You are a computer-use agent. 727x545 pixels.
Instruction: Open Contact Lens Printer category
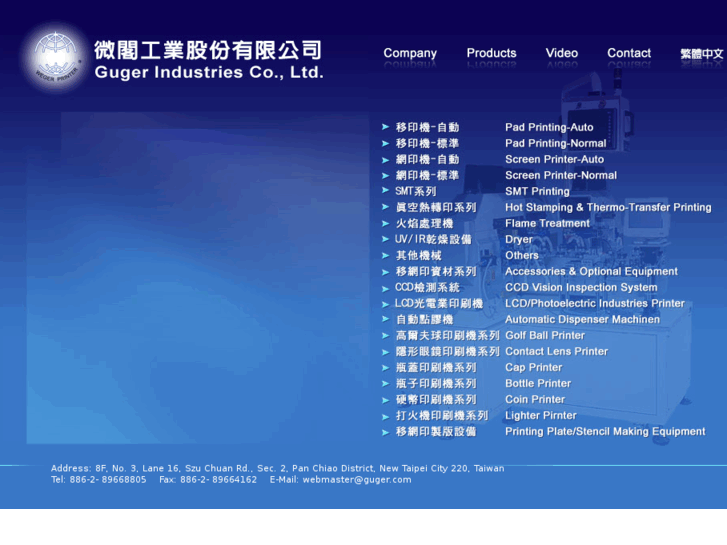coord(556,351)
